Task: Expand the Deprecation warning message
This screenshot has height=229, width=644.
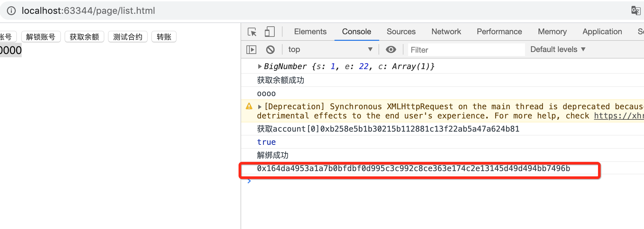Action: (x=260, y=107)
